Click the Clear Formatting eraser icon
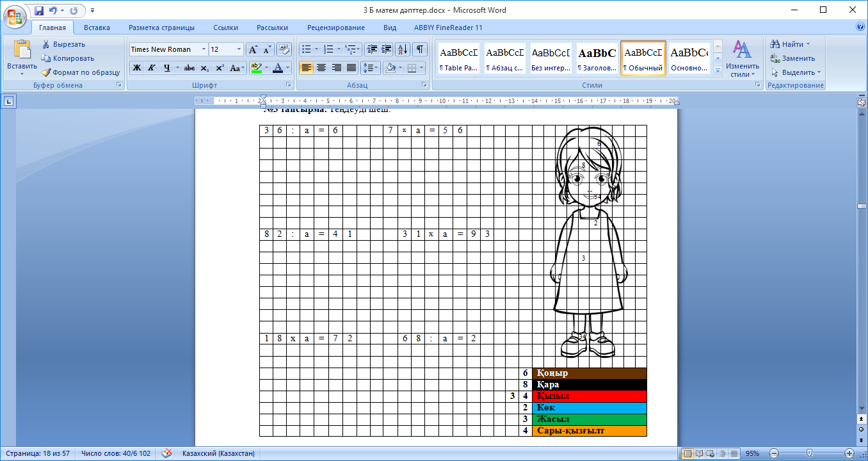This screenshot has width=868, height=461. pyautogui.click(x=284, y=49)
